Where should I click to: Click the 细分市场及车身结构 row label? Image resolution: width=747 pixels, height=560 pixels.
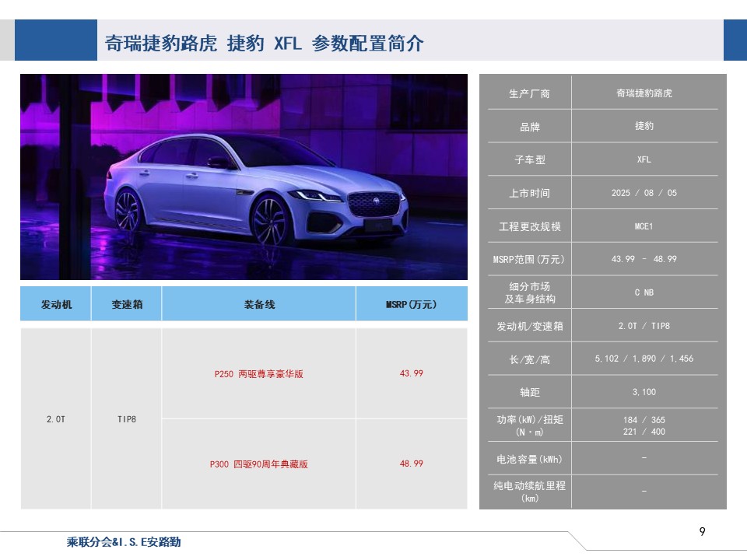point(530,292)
